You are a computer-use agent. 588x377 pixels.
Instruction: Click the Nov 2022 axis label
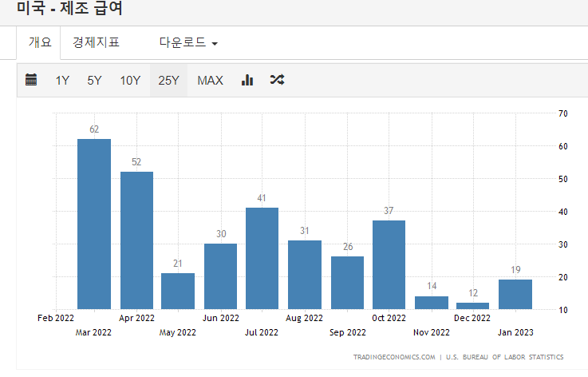432,332
